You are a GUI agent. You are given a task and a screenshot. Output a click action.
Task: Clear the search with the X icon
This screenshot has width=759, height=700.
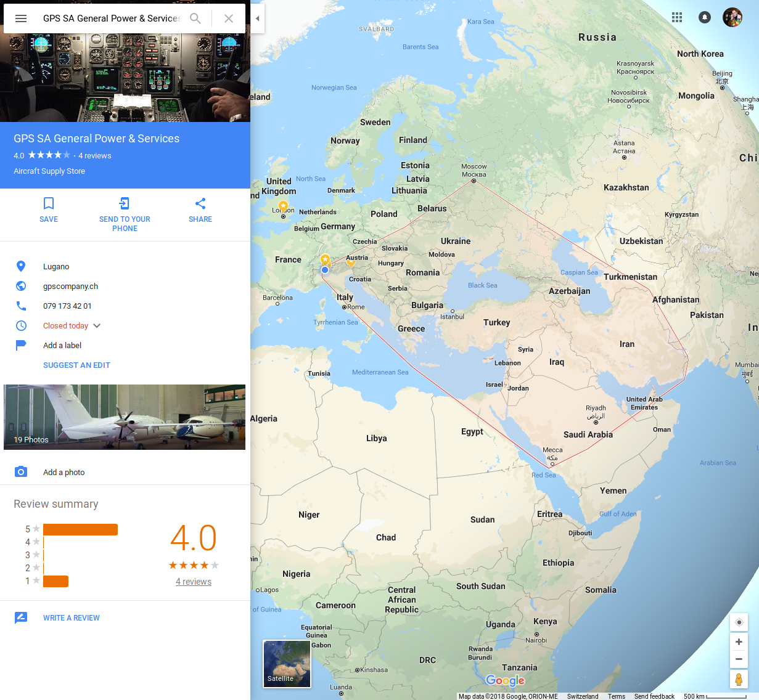click(x=229, y=18)
